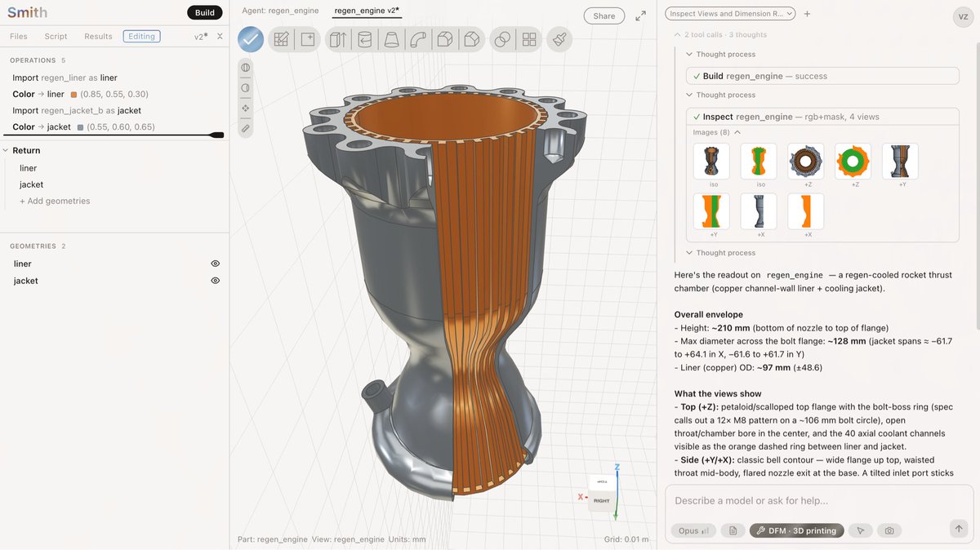The width and height of the screenshot is (980, 550).
Task: Select the jacket row in Geometries
Action: 114,281
